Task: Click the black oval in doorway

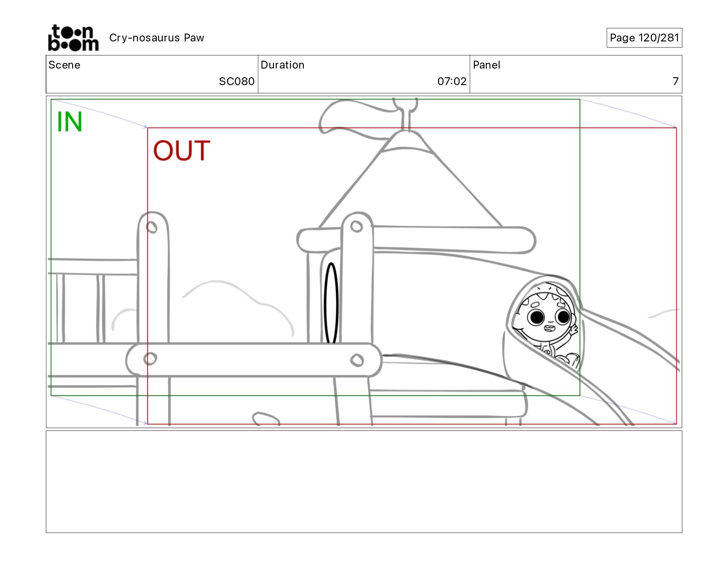Action: [331, 304]
